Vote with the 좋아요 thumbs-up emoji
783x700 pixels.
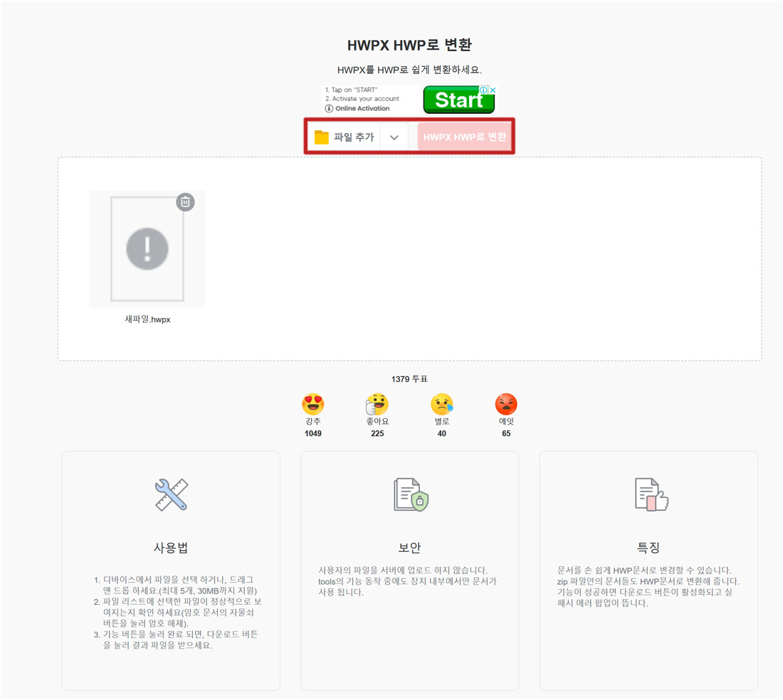[377, 403]
